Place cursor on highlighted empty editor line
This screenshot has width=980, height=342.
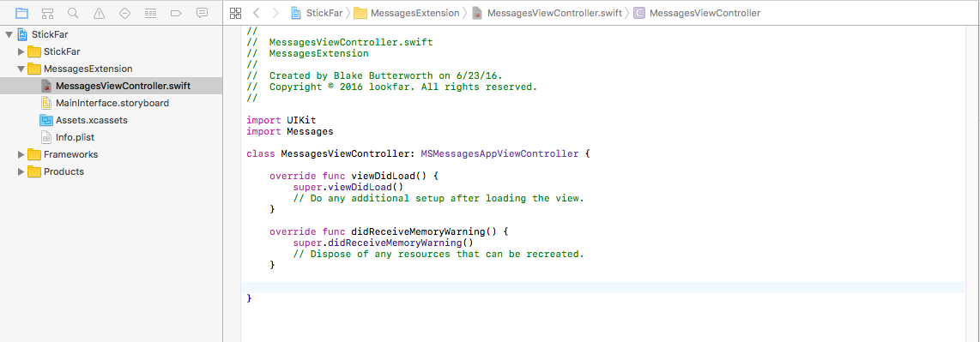(x=602, y=288)
